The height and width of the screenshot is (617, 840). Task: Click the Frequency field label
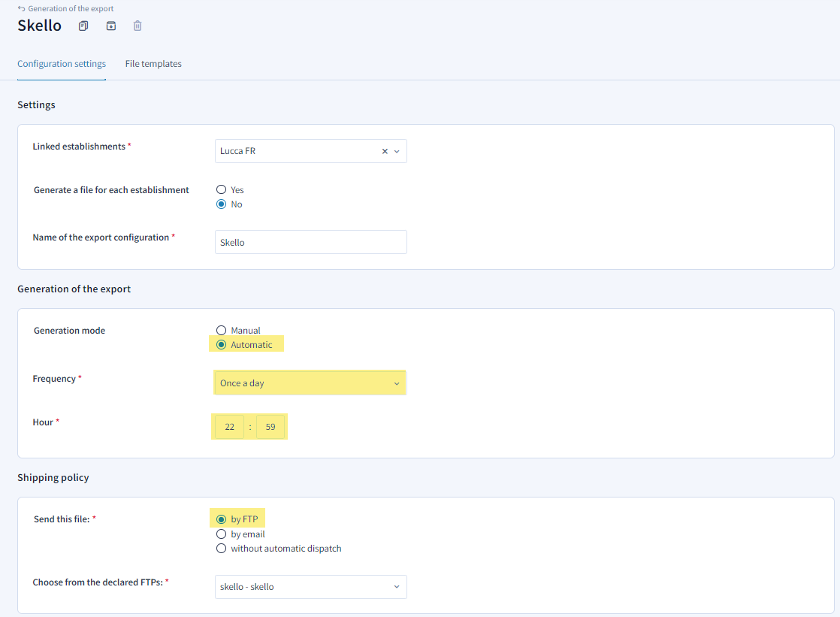[x=54, y=379]
